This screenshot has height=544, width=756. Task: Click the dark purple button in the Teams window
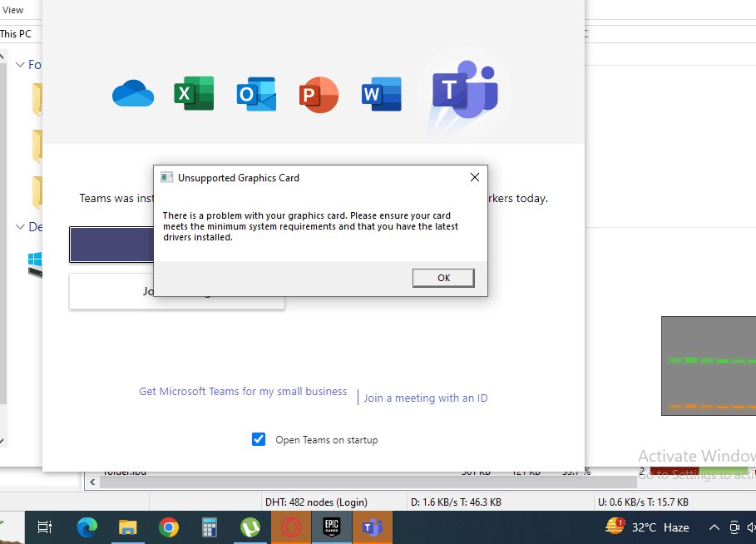coord(111,245)
